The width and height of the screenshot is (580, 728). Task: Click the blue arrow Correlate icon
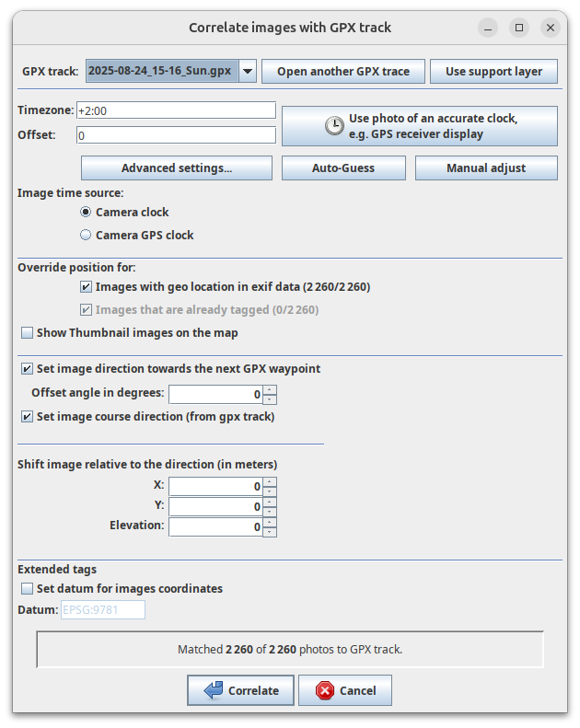click(214, 690)
